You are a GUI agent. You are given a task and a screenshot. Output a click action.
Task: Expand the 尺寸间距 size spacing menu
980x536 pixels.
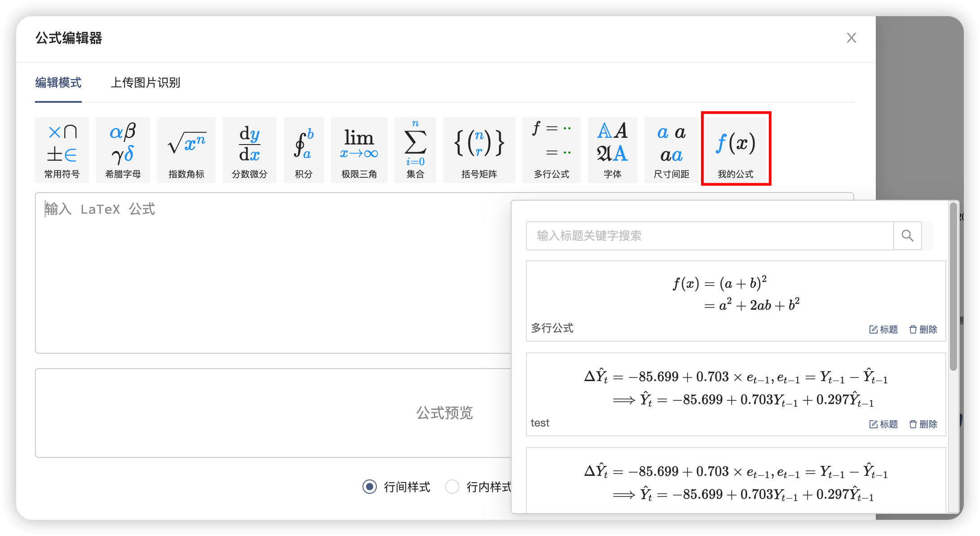pos(671,150)
